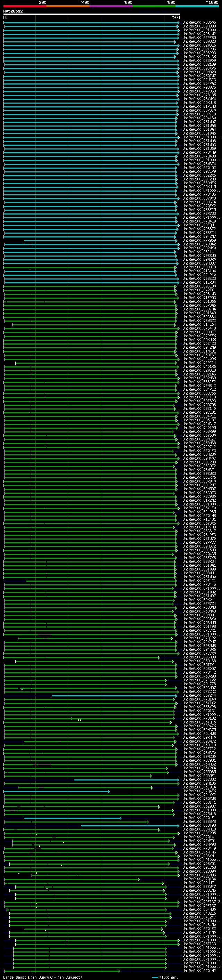
Task: Open the UniRef100_Q9SXV6 hit
Action: 199,68
